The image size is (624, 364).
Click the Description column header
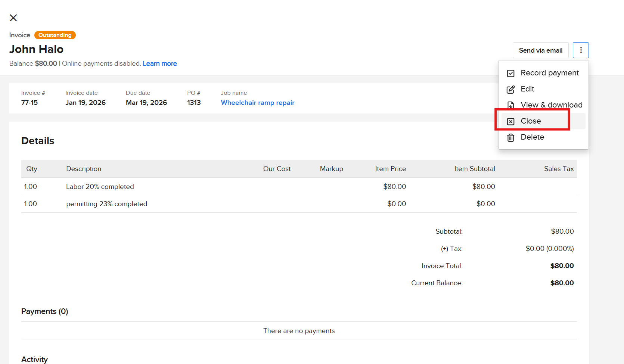[x=84, y=169]
